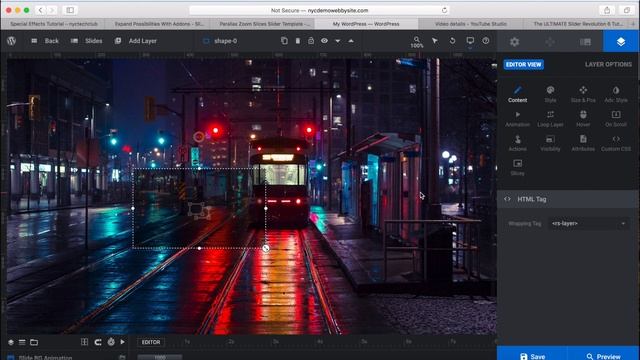This screenshot has height=360, width=640.
Task: Open the navigation options tab icon
Action: (x=550, y=42)
